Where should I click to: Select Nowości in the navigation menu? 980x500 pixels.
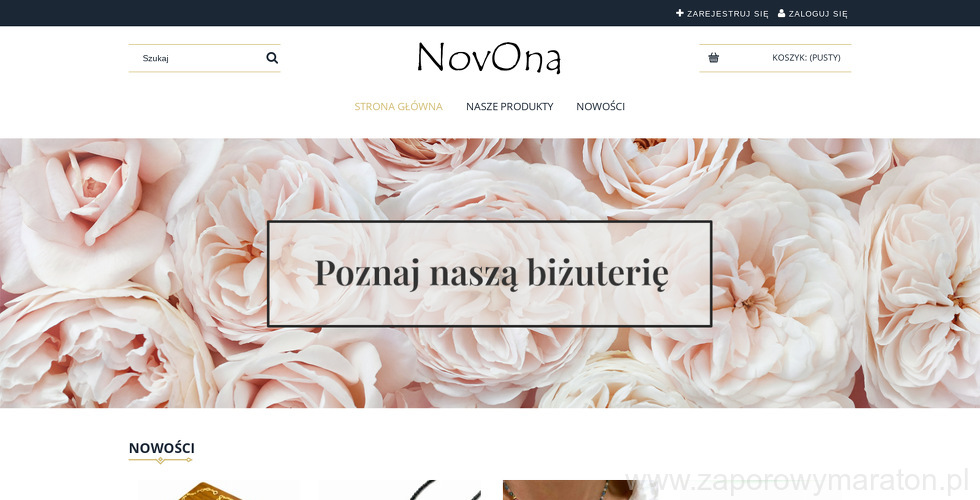pyautogui.click(x=601, y=106)
